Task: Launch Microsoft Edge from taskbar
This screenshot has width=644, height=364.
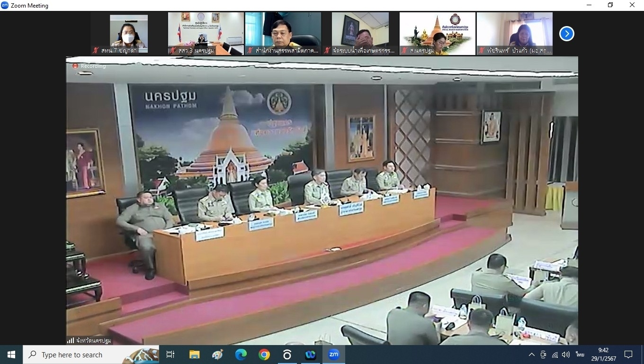Action: 241,355
